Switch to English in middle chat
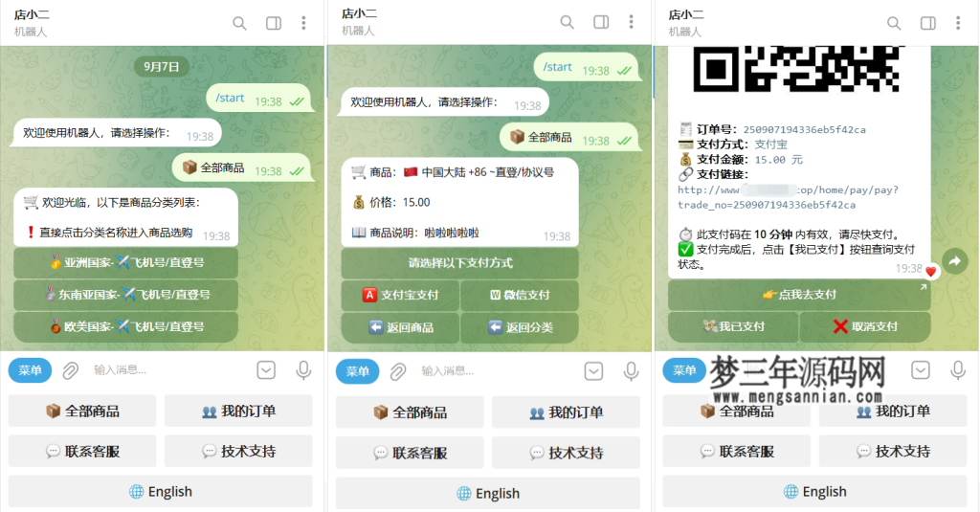 click(488, 493)
